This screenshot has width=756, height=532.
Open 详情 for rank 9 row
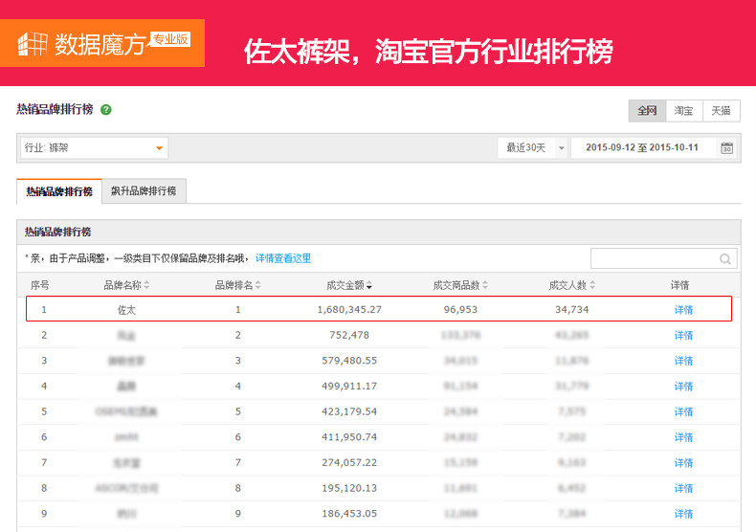click(x=683, y=514)
